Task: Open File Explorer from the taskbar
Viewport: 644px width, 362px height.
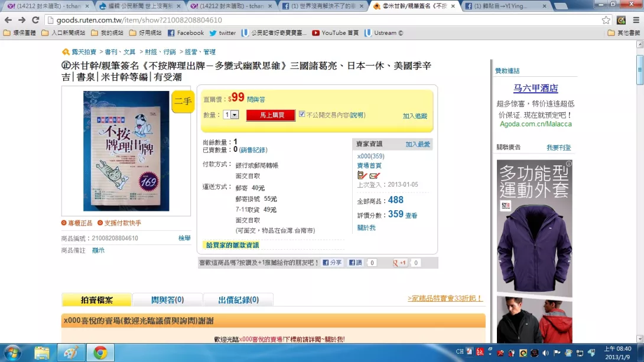Action: pos(42,353)
